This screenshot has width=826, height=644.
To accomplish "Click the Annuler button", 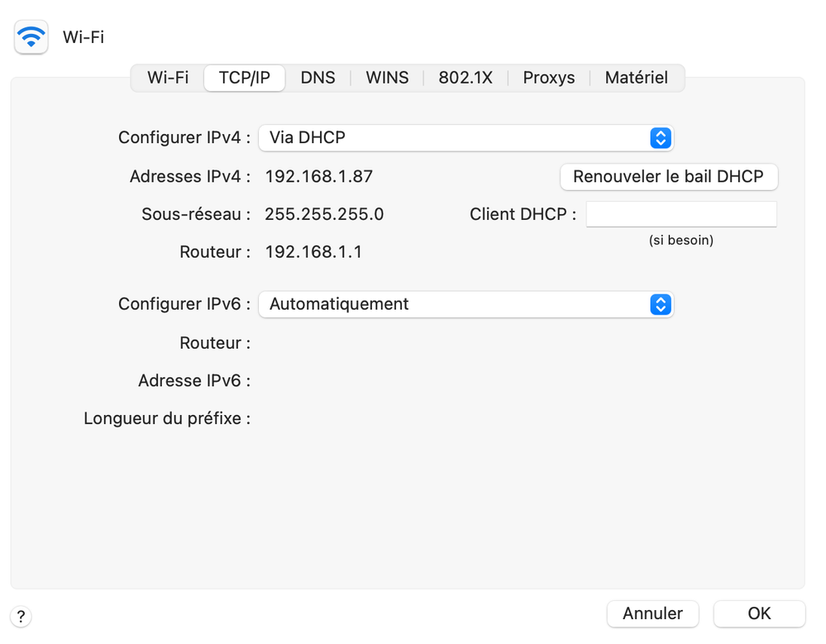I will click(x=652, y=613).
